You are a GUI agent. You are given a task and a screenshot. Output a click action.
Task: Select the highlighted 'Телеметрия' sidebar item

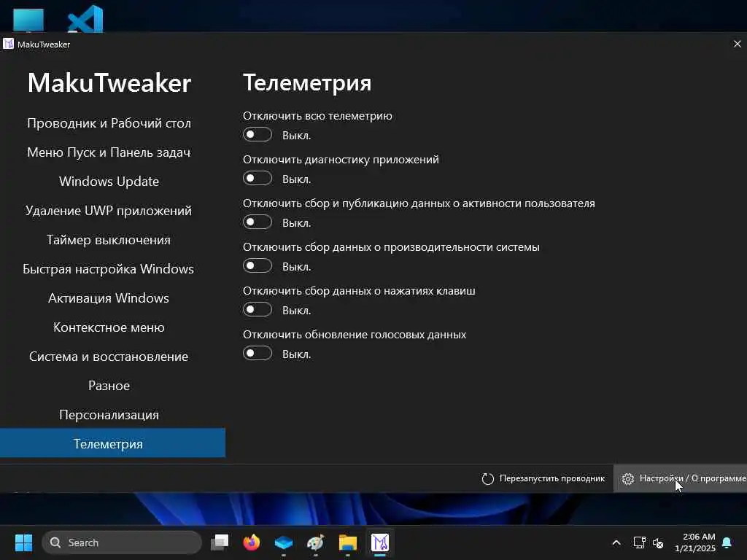click(x=112, y=443)
